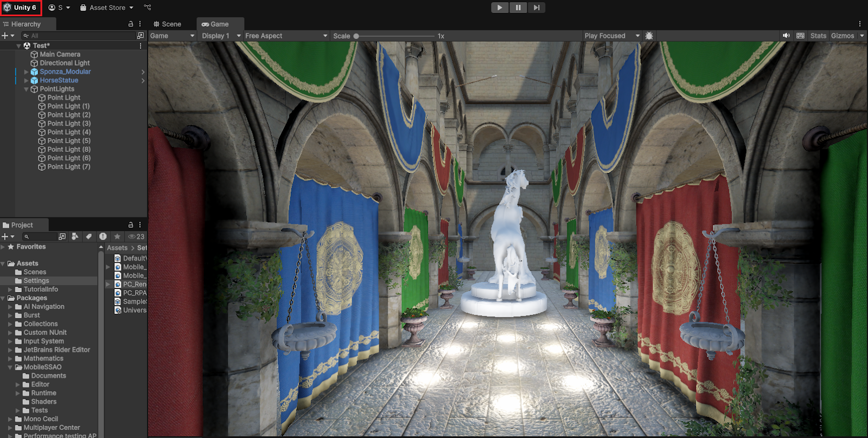Click the Step frame button in the toolbar
The height and width of the screenshot is (438, 868).
[537, 8]
